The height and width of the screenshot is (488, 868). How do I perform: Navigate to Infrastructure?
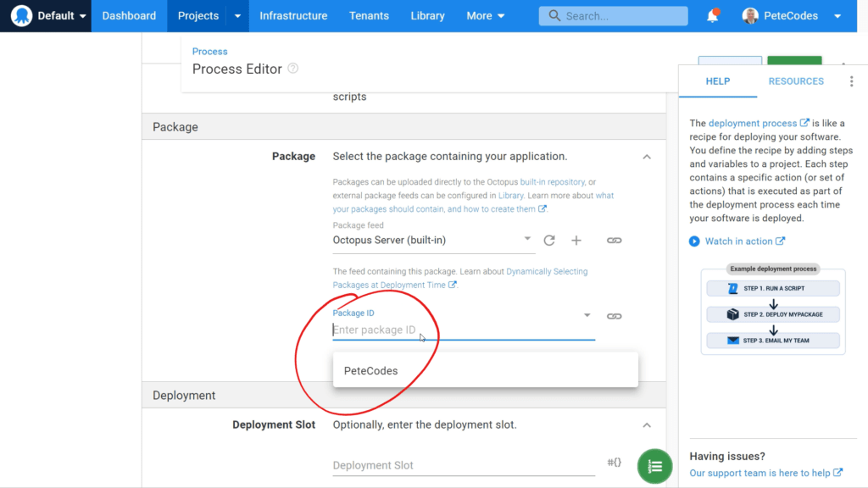293,15
